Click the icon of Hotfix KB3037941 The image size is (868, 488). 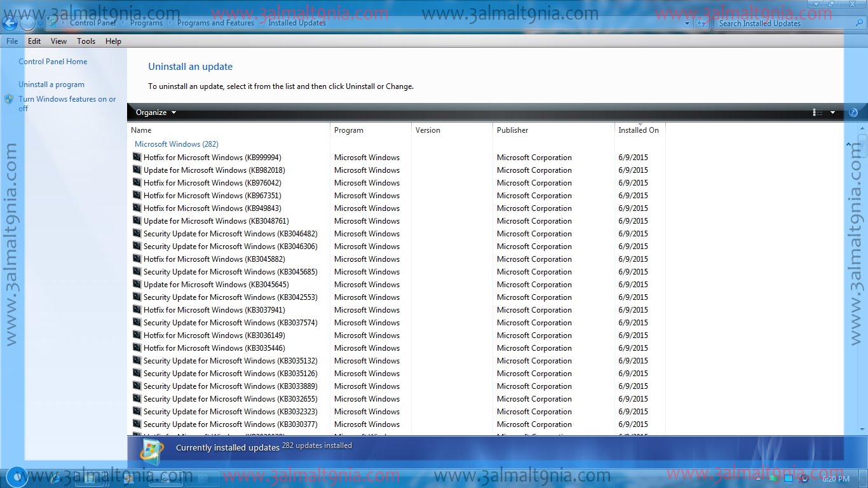coord(137,309)
